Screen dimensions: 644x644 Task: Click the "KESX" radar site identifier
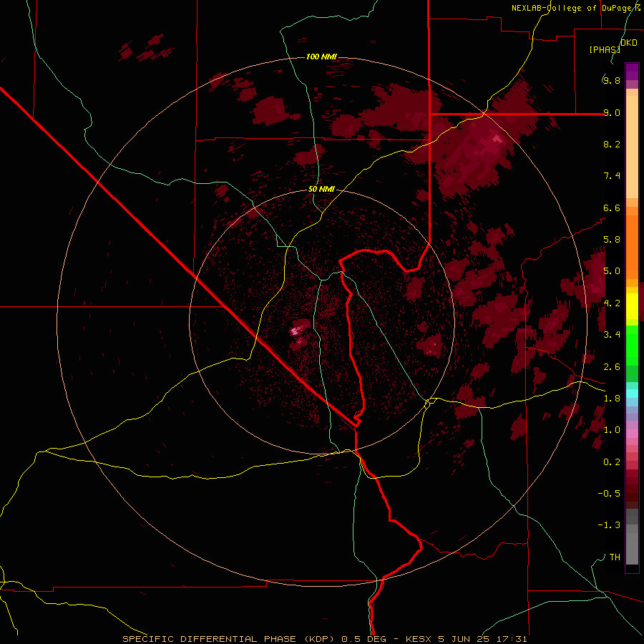pyautogui.click(x=418, y=639)
